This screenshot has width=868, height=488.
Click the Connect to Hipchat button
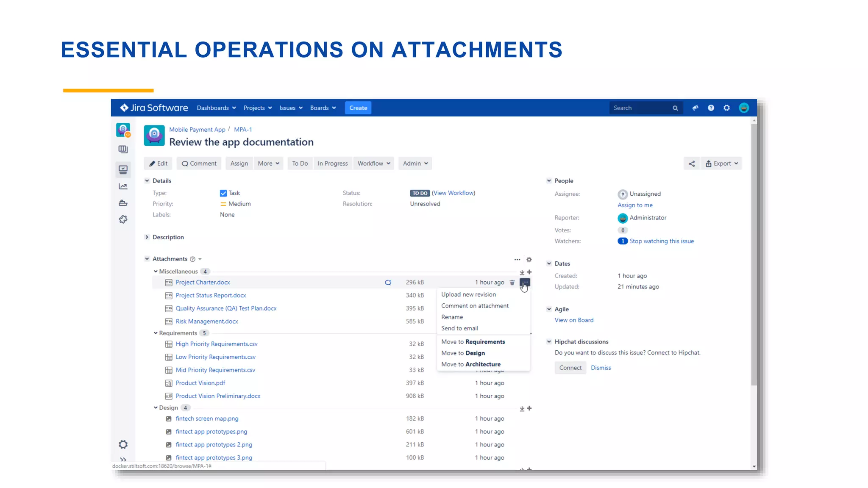[x=570, y=368]
